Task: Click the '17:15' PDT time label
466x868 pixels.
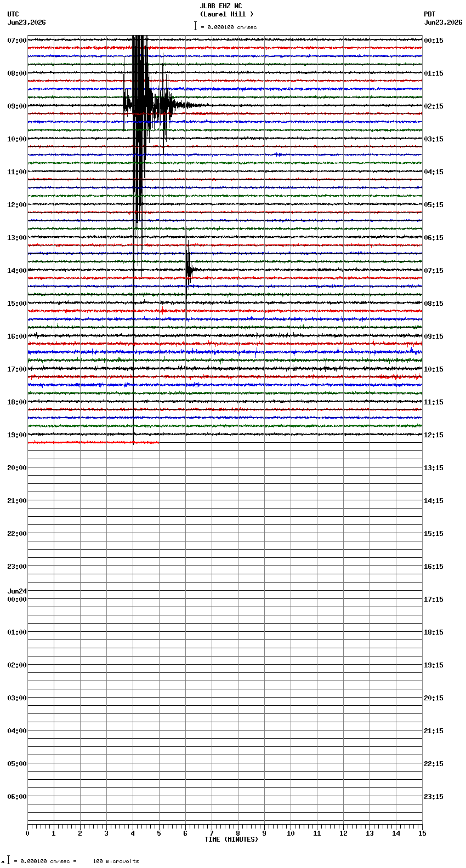Action: click(434, 599)
